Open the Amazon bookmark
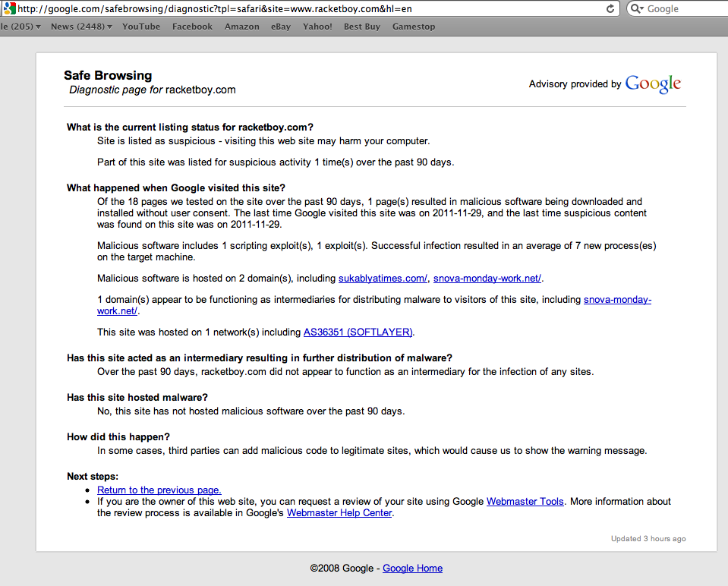 242,27
